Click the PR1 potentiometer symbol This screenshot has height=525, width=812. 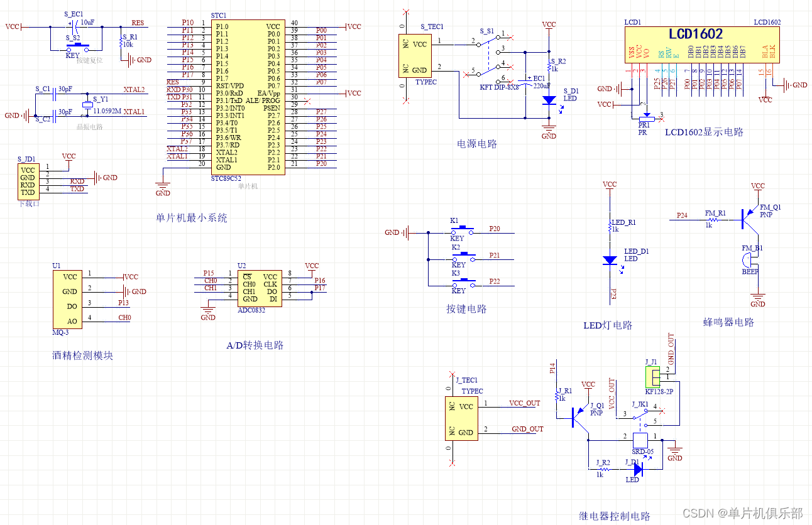coord(645,118)
